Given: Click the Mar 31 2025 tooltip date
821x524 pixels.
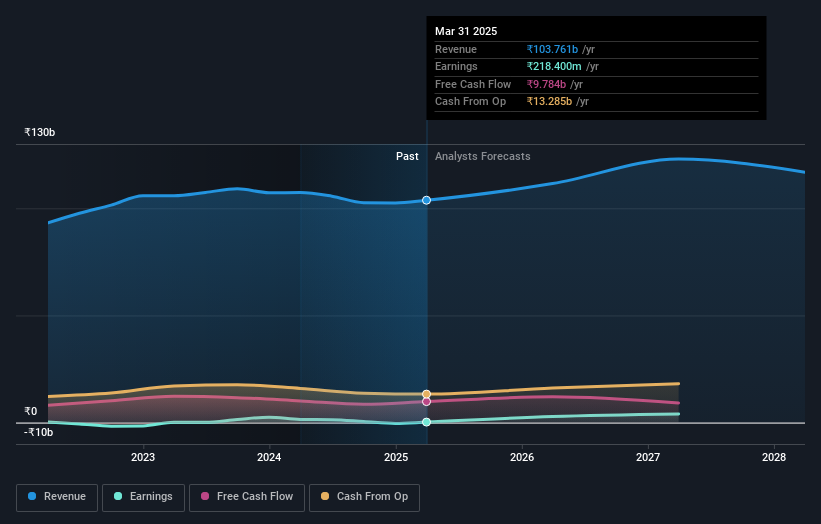Looking at the screenshot, I should coord(466,31).
